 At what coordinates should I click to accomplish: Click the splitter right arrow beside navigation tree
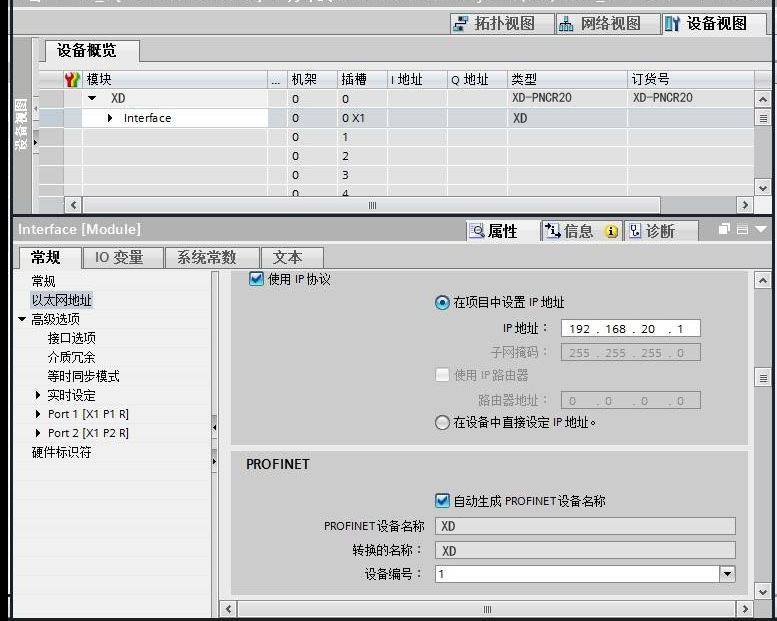(215, 461)
